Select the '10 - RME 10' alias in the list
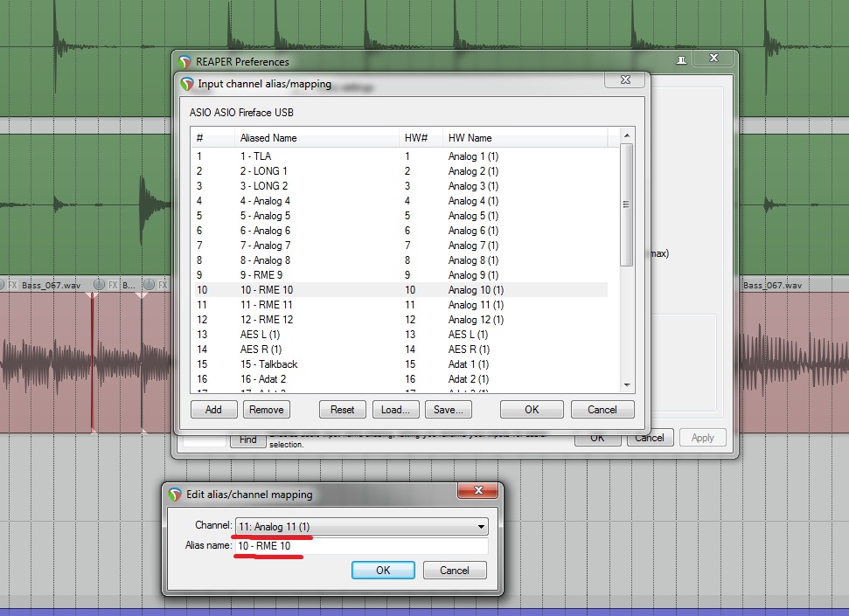The height and width of the screenshot is (616, 849). (267, 290)
